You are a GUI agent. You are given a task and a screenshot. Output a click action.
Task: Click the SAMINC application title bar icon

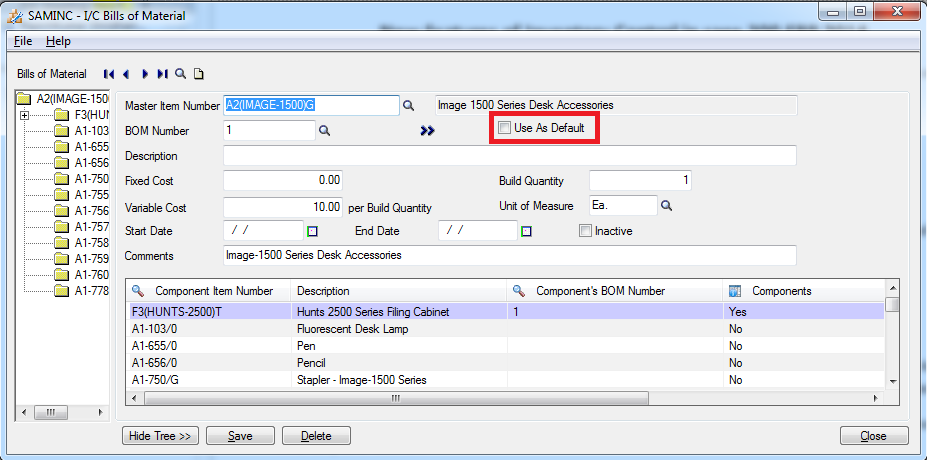pyautogui.click(x=15, y=16)
